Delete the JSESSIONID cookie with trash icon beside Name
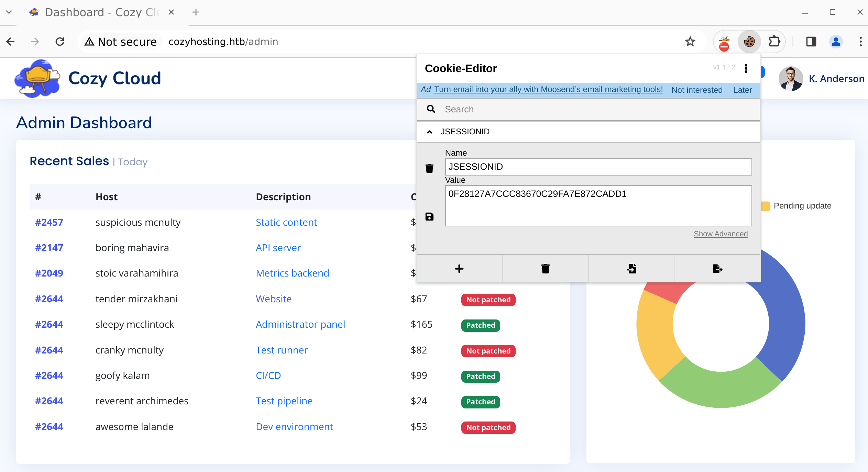The height and width of the screenshot is (472, 868). coord(429,168)
